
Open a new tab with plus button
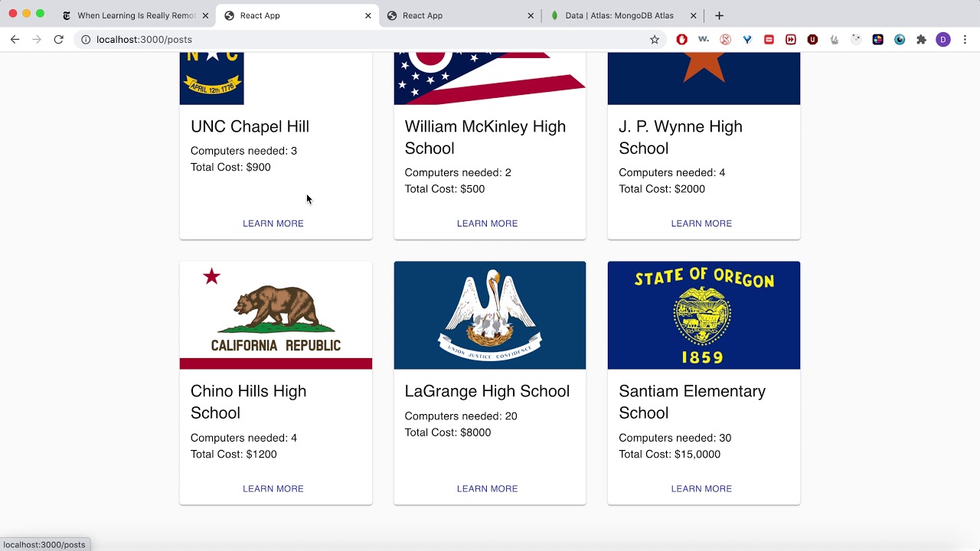click(x=719, y=15)
